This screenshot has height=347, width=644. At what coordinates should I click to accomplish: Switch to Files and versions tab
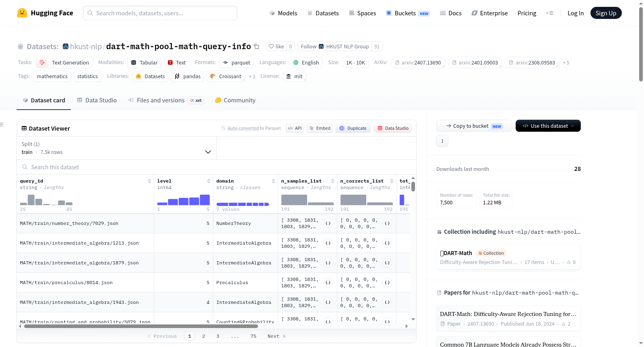point(165,100)
